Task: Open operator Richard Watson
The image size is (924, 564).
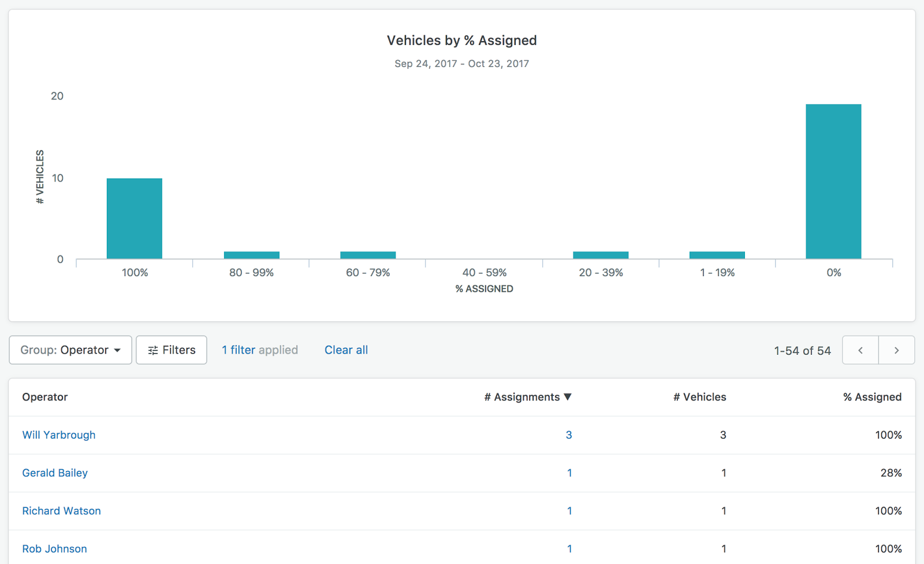Action: click(61, 511)
